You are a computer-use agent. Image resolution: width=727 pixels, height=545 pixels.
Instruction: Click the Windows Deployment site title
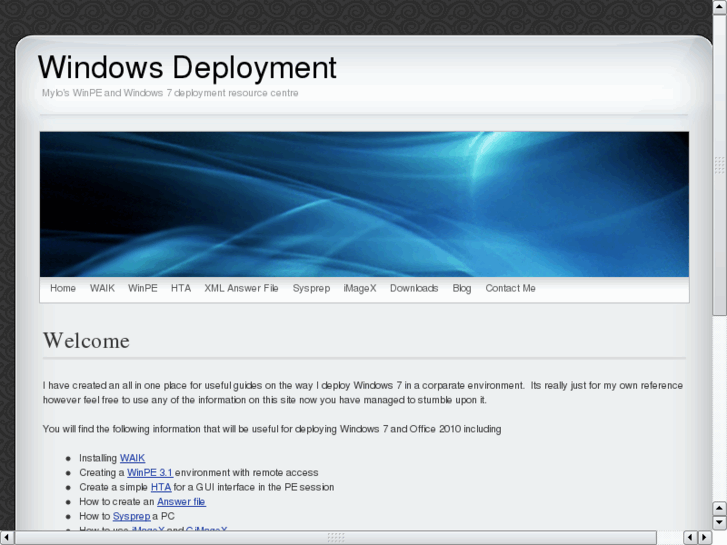pyautogui.click(x=187, y=68)
